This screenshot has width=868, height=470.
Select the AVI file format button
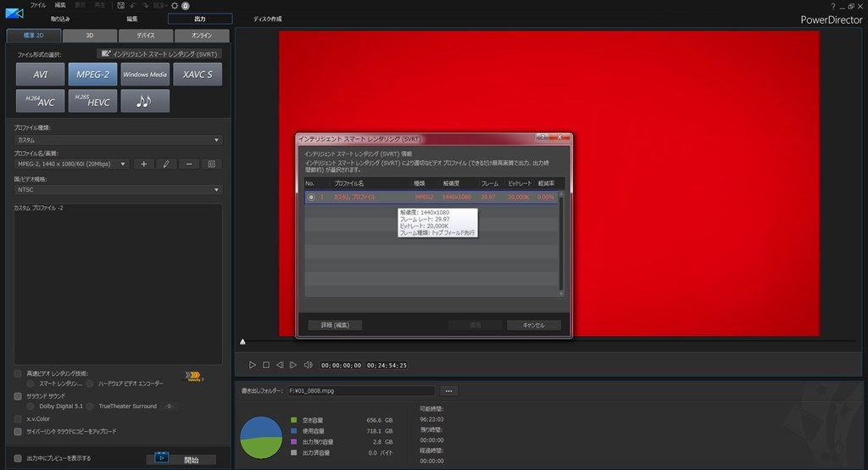point(41,75)
